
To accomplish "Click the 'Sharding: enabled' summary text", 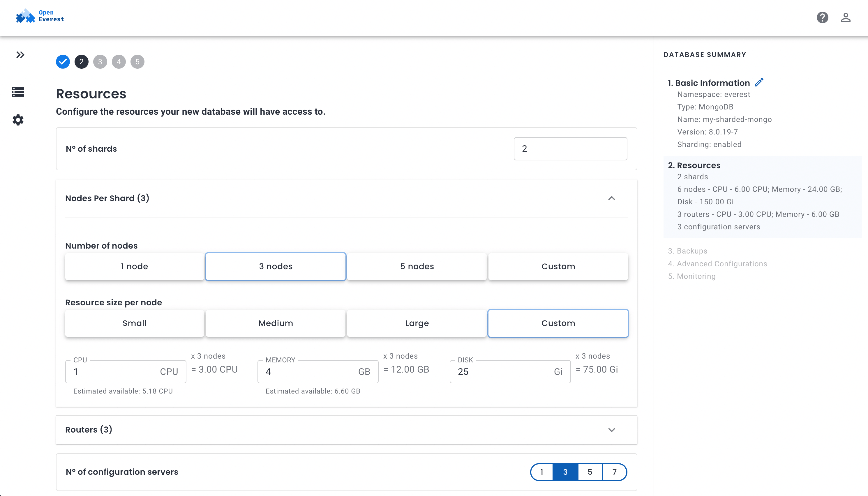I will [x=709, y=144].
